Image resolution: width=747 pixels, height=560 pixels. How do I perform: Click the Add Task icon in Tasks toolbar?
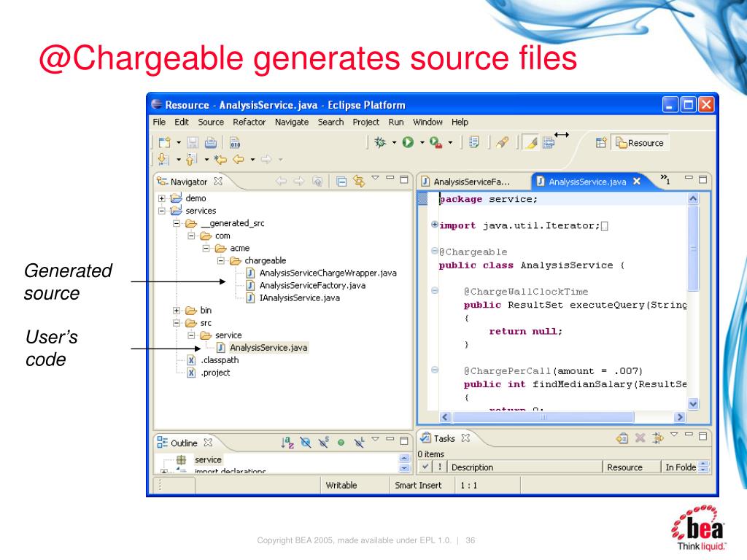(x=622, y=437)
